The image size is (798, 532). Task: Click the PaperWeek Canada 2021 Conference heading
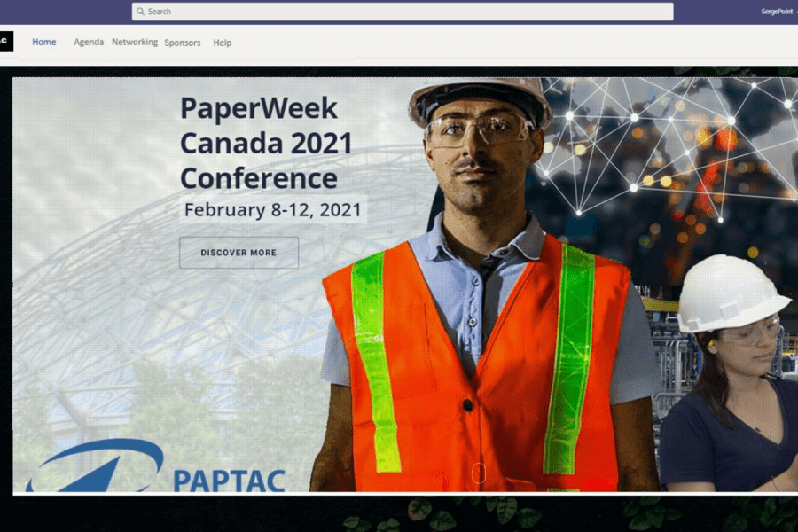click(x=266, y=143)
